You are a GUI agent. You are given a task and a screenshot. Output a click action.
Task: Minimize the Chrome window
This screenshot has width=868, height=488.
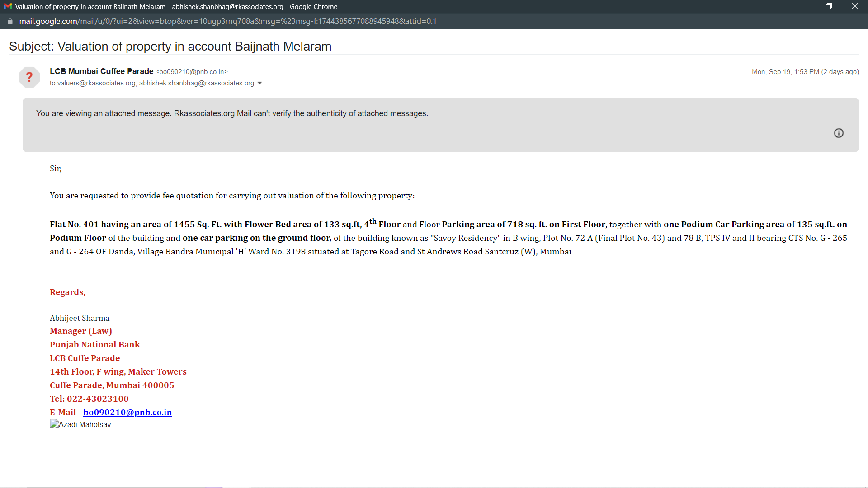(803, 6)
